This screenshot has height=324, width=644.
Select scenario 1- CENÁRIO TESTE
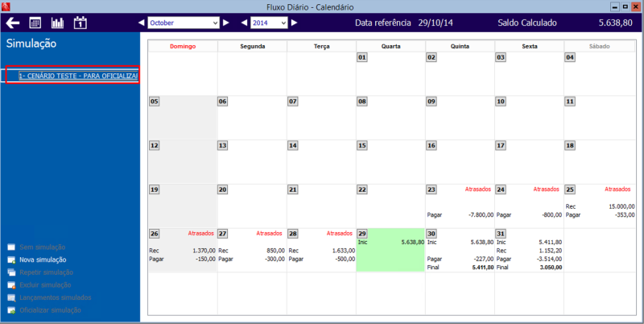78,76
